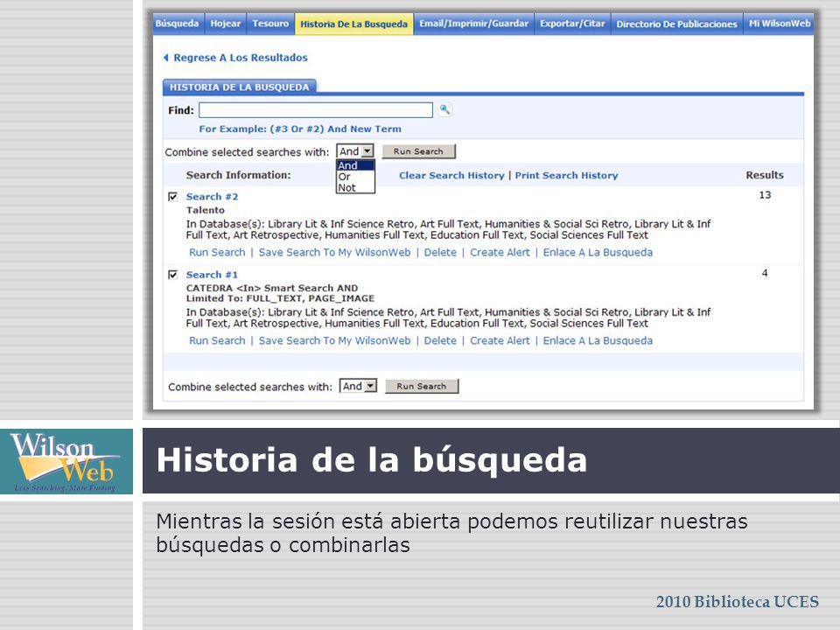Click Run Search link under Search #2
This screenshot has width=840, height=630.
217,252
